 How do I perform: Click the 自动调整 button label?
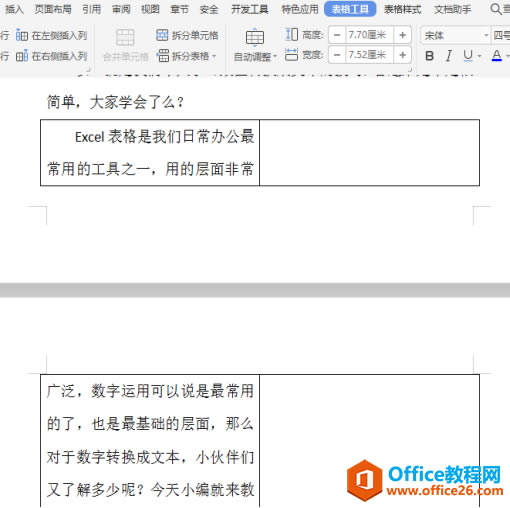(x=252, y=57)
